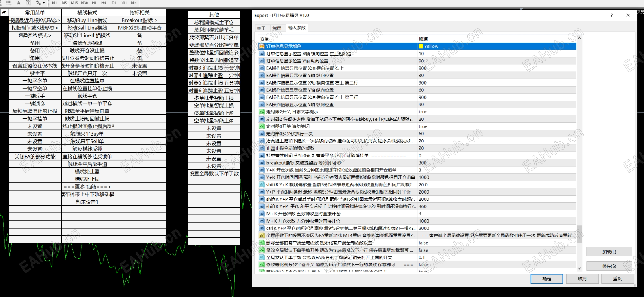
Task: Click the true value of 定时器2开关 日志文字提示
Action: pos(423,112)
